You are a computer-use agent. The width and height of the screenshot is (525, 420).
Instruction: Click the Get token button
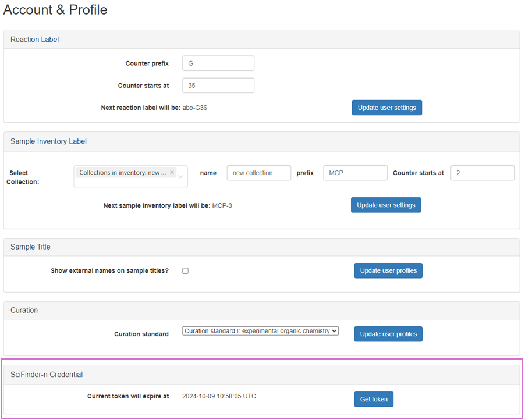(x=374, y=399)
